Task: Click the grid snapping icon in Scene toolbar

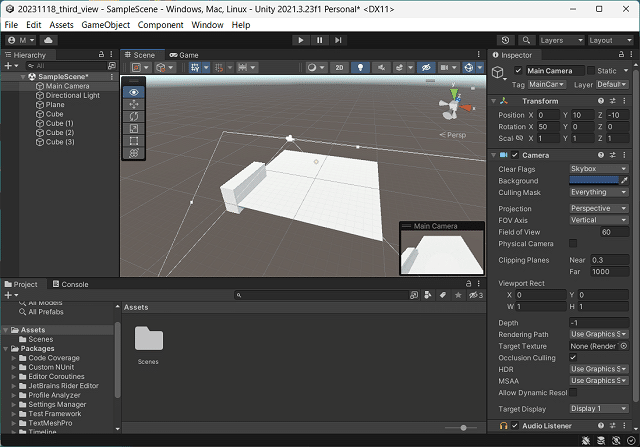Action: click(195, 68)
